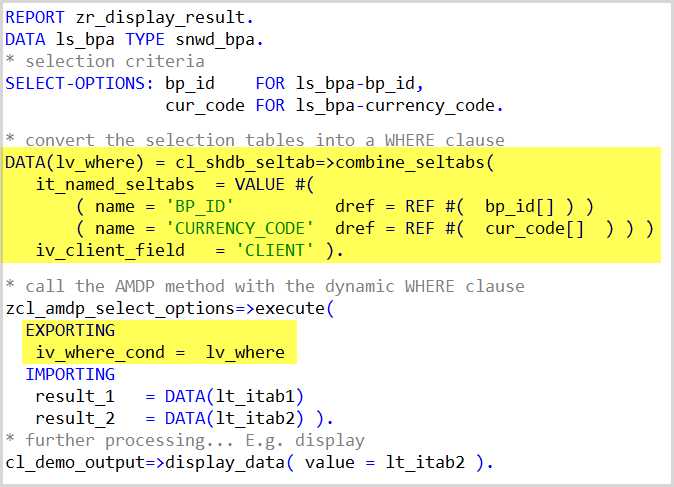
Task: Select zcl_amdp_select_options class name
Action: (120, 309)
